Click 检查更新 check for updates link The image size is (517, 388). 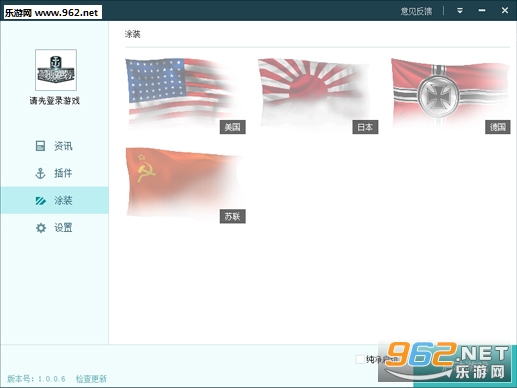(x=91, y=379)
